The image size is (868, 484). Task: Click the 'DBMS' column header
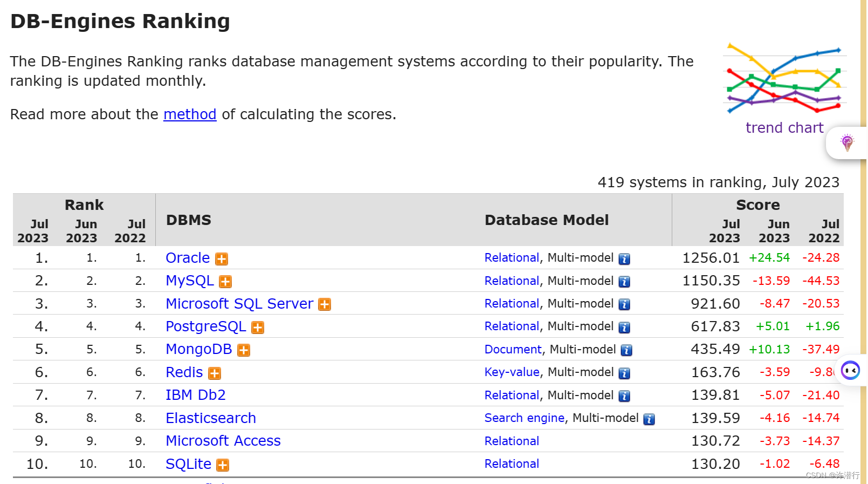189,220
